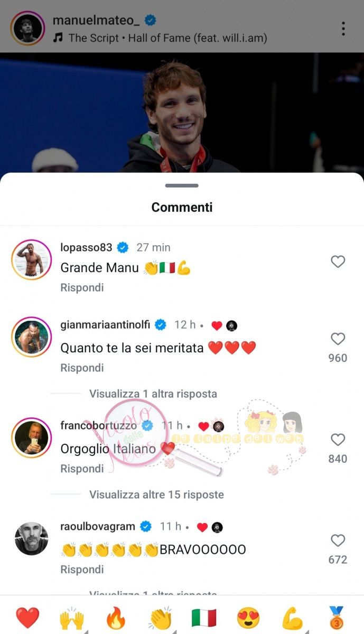This screenshot has height=634, width=364.
Task: Insert the flexed biceps emoji
Action: [x=292, y=617]
